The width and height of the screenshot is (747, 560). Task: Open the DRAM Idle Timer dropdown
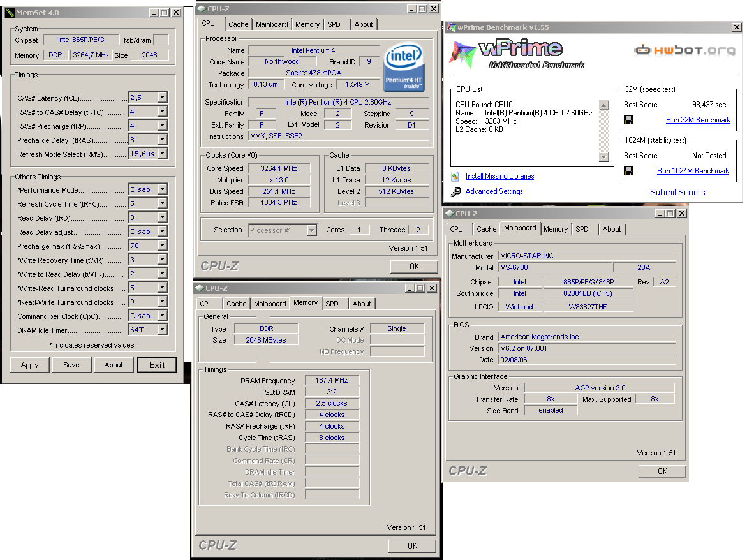[163, 330]
